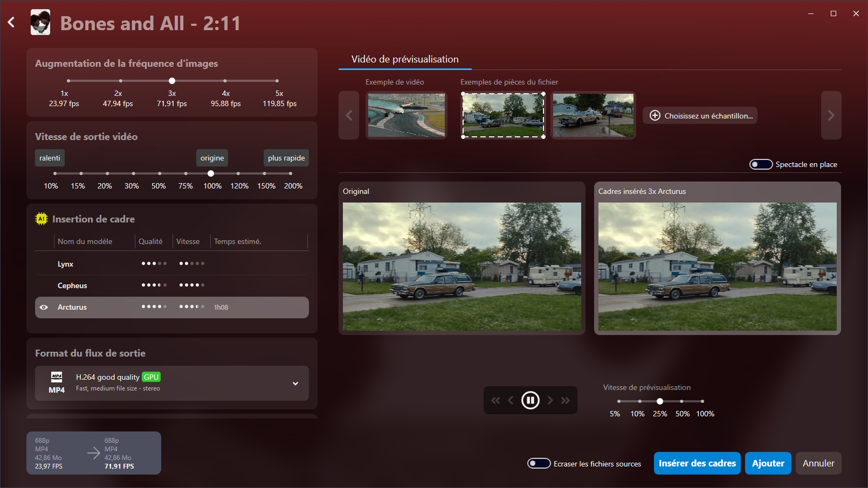The width and height of the screenshot is (868, 488).
Task: Skip forward with the double right arrow
Action: [566, 400]
